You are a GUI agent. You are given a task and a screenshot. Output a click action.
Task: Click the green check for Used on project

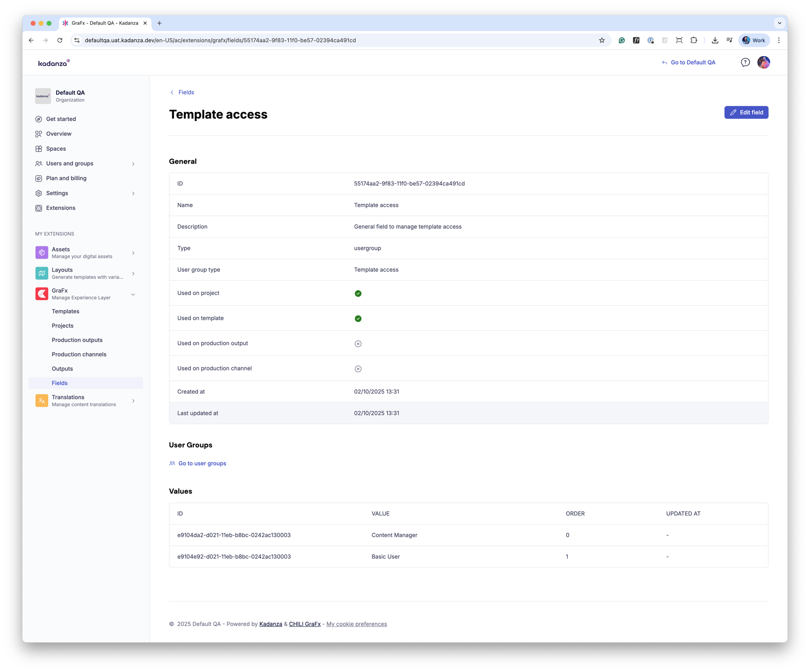(358, 294)
